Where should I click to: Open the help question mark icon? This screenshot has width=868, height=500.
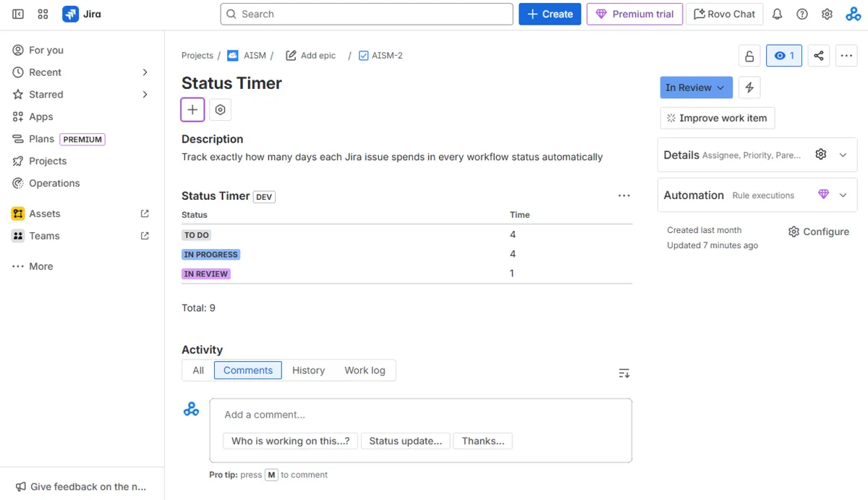[x=802, y=14]
